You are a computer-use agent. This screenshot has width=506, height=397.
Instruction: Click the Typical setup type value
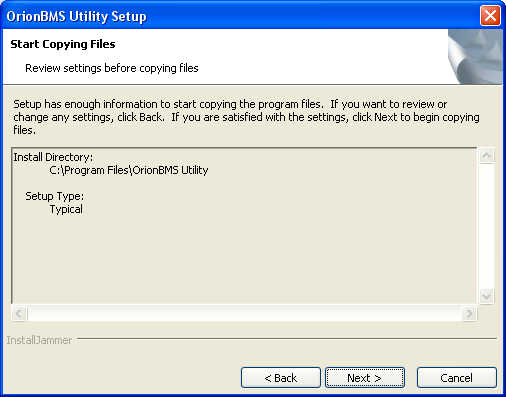point(66,209)
